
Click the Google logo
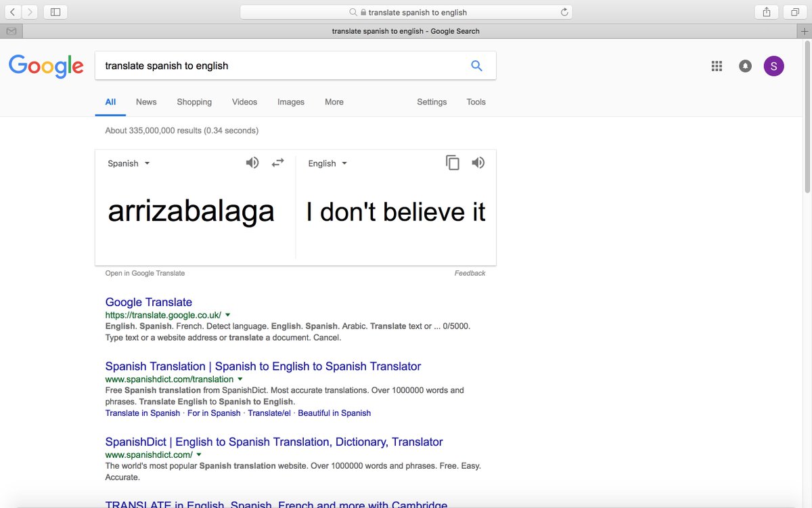[x=46, y=66]
